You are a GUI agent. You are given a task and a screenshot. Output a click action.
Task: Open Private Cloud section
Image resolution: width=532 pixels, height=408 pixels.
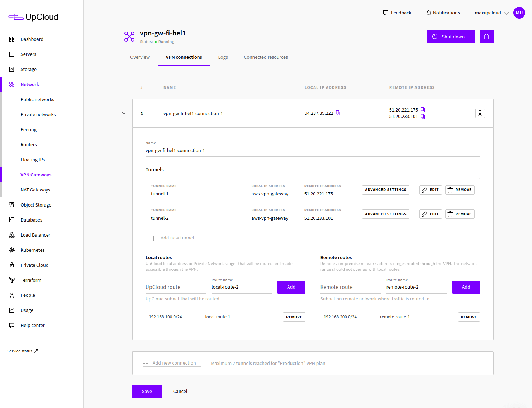pyautogui.click(x=34, y=265)
